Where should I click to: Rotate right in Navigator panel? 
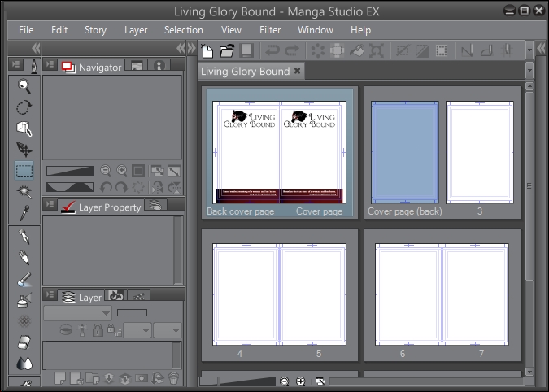(x=121, y=187)
